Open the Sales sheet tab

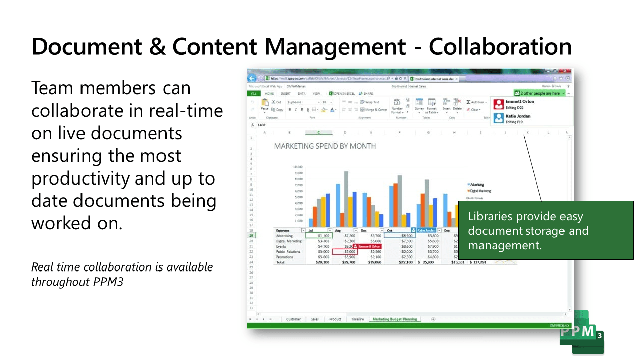click(315, 319)
